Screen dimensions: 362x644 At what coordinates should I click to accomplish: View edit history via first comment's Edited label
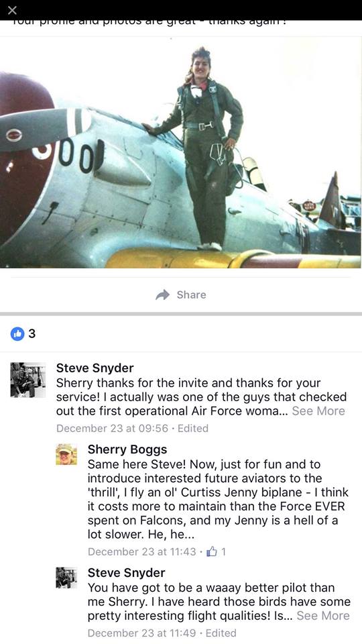193,429
